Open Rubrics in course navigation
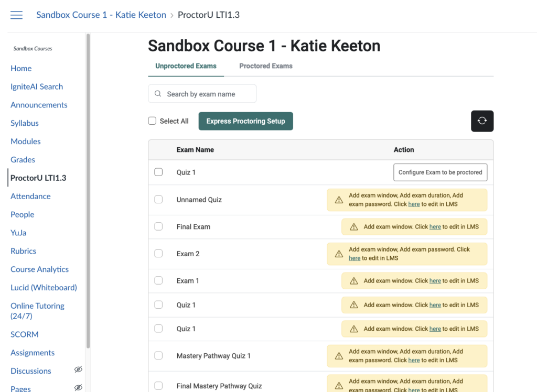Viewport: 537px width, 392px height. point(23,251)
